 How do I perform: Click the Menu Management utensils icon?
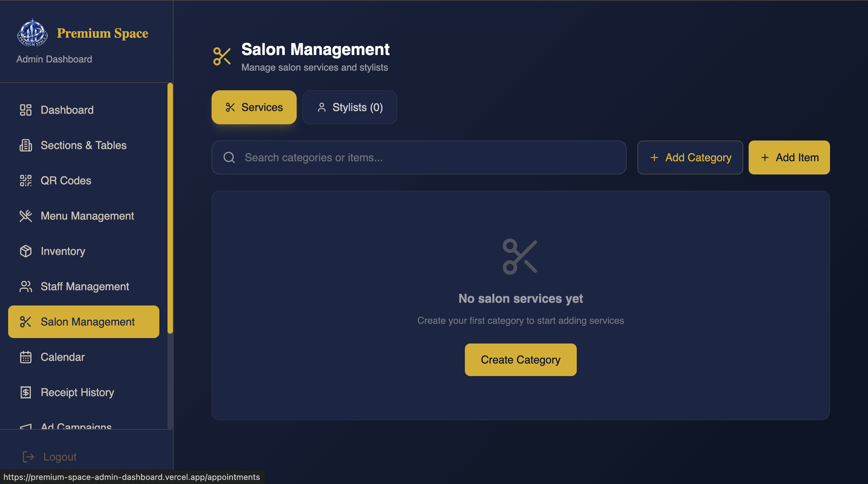[26, 216]
